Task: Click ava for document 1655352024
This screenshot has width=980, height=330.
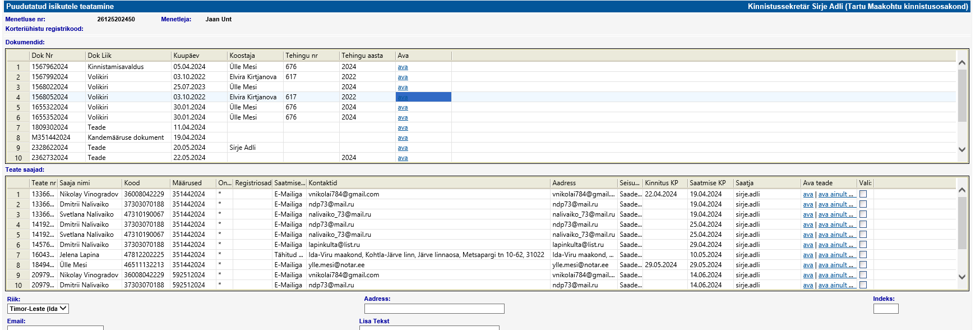Action: click(403, 117)
